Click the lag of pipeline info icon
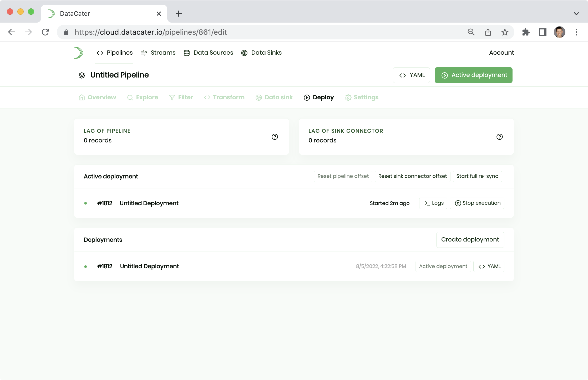The image size is (588, 380). tap(275, 136)
